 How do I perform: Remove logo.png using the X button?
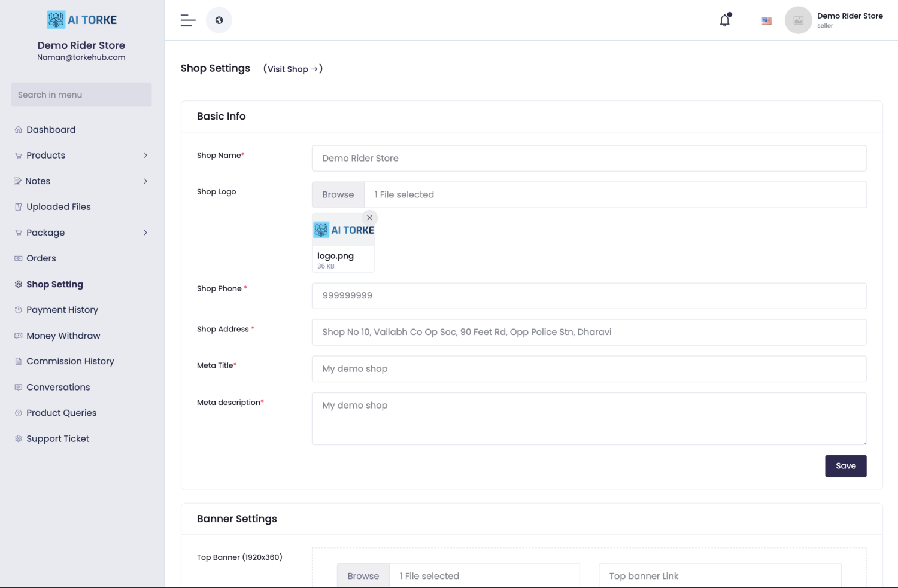pyautogui.click(x=370, y=218)
